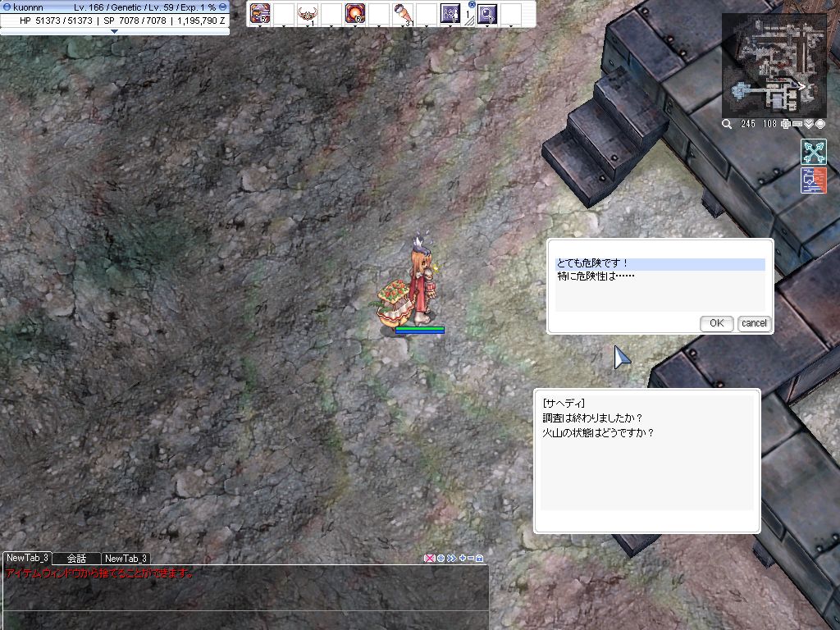Viewport: 840px width, 630px height.
Task: Click the minimap search magnifier icon
Action: (727, 124)
